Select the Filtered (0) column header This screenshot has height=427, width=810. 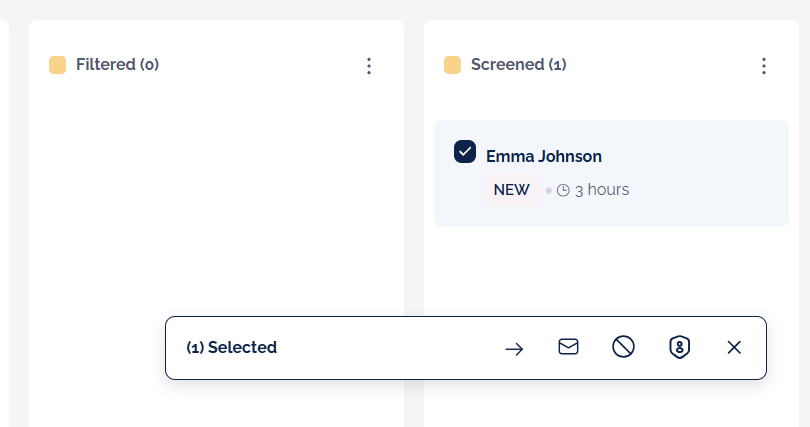(x=117, y=65)
